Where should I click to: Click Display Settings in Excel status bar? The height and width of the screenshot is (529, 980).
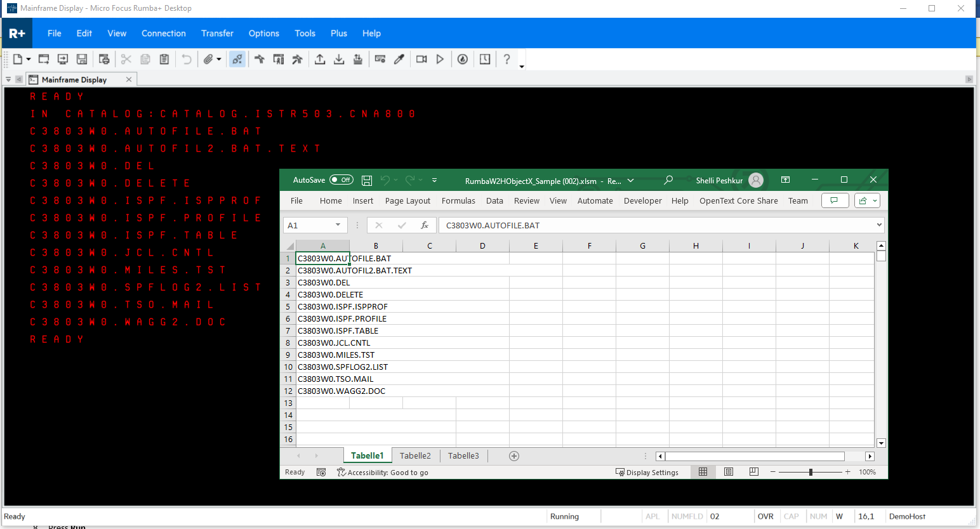coord(647,473)
